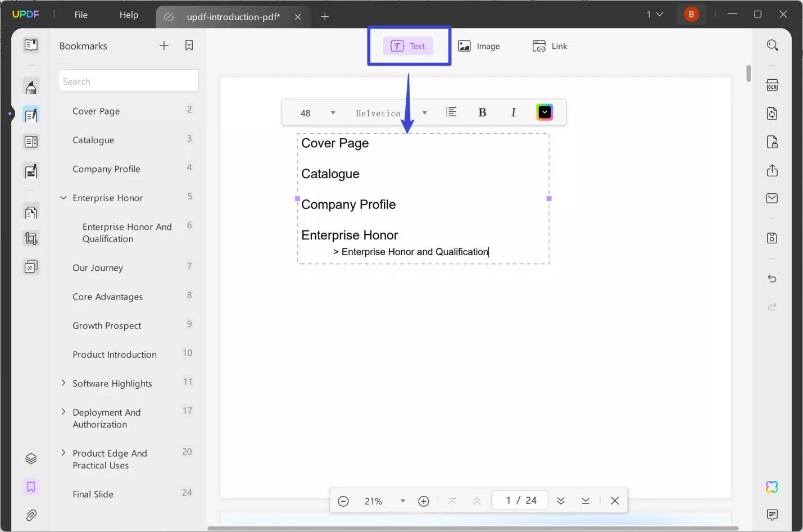Undo the last action

772,279
